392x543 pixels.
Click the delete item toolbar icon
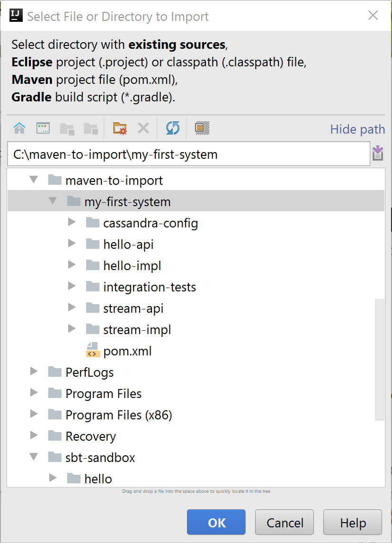(x=143, y=128)
